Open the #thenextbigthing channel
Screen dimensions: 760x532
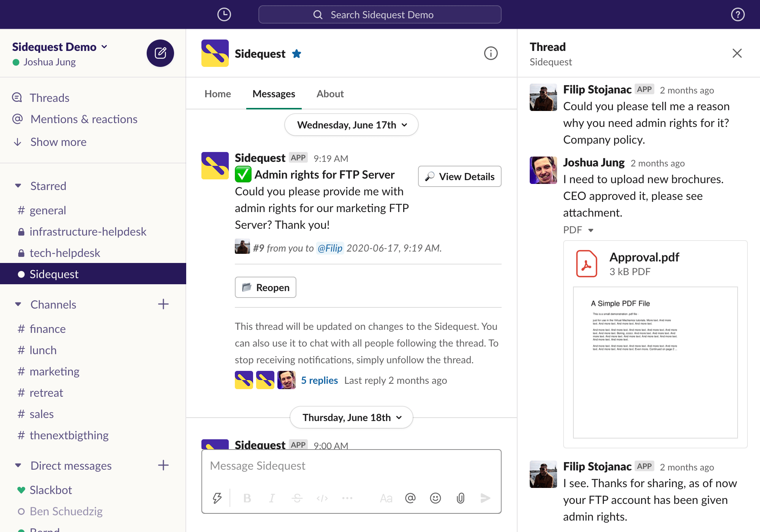click(93, 435)
